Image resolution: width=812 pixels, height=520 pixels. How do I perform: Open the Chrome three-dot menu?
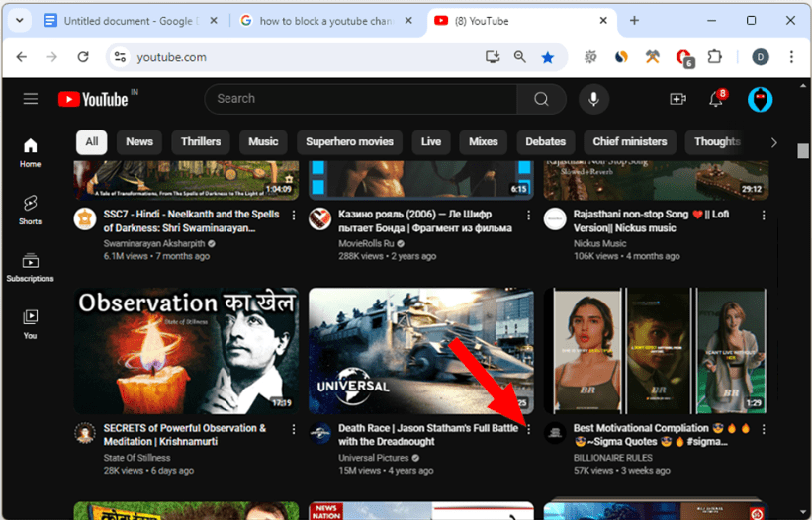791,57
